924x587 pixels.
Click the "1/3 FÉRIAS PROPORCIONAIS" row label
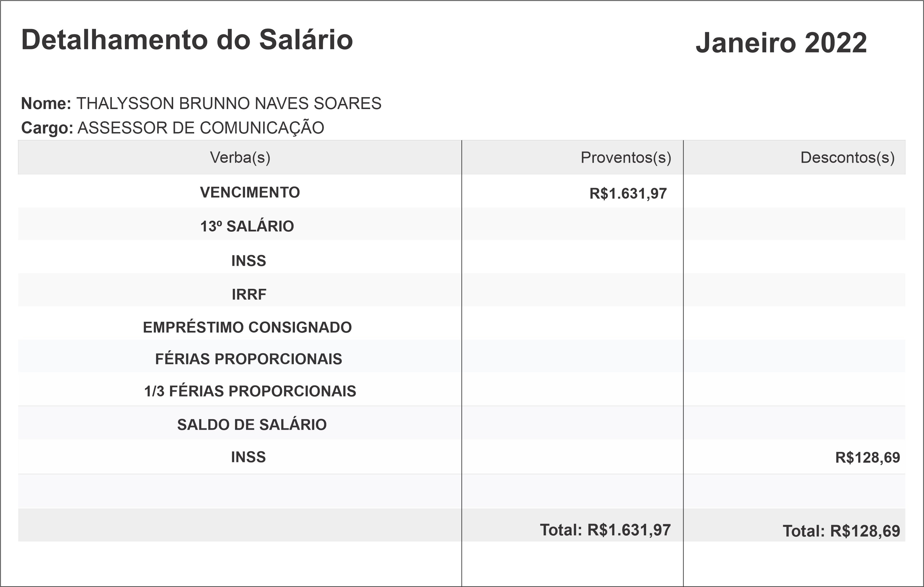pos(250,391)
